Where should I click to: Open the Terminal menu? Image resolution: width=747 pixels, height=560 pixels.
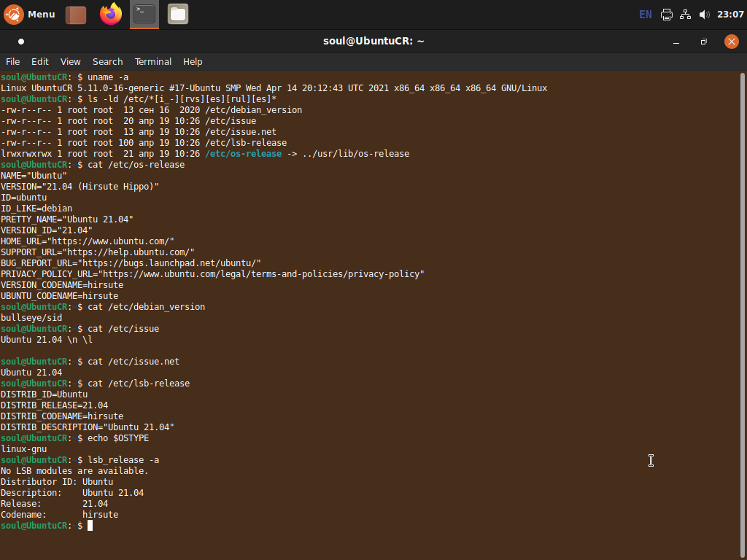[153, 62]
